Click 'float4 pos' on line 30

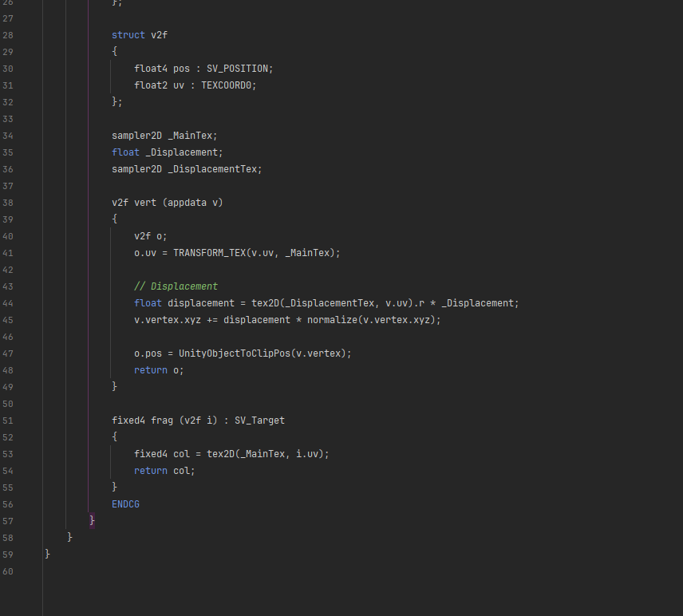[162, 69]
